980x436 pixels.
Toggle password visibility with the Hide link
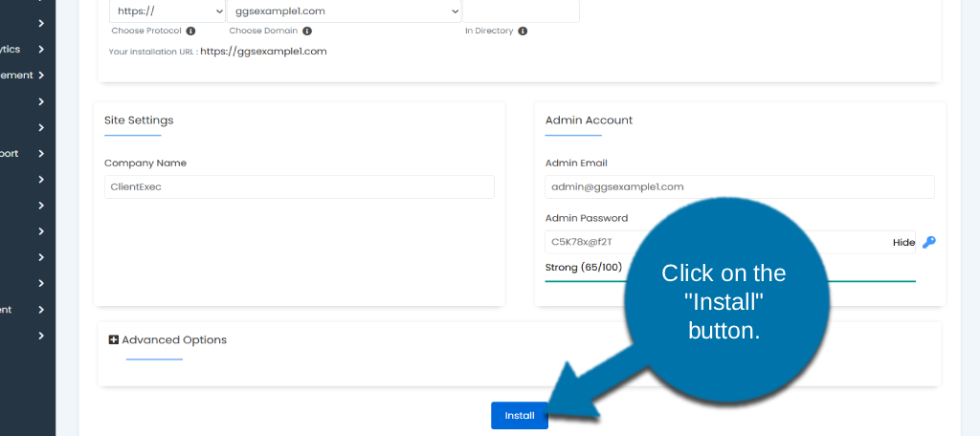tap(903, 242)
